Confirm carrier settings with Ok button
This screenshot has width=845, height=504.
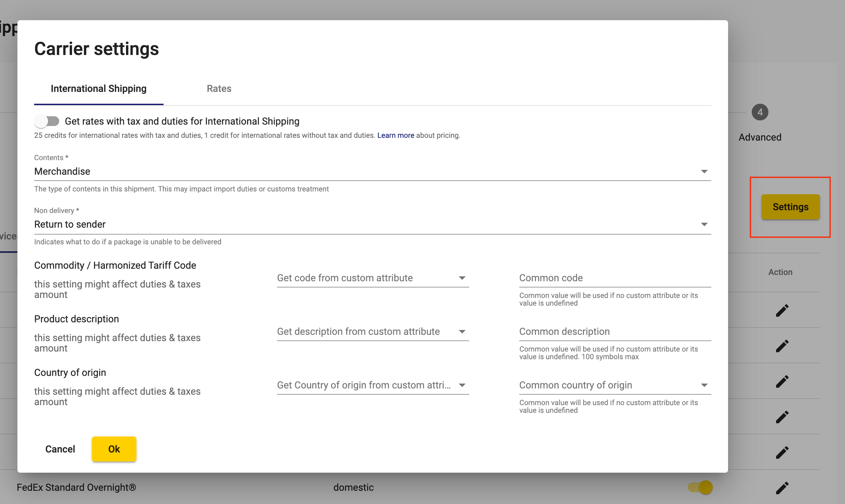tap(114, 449)
